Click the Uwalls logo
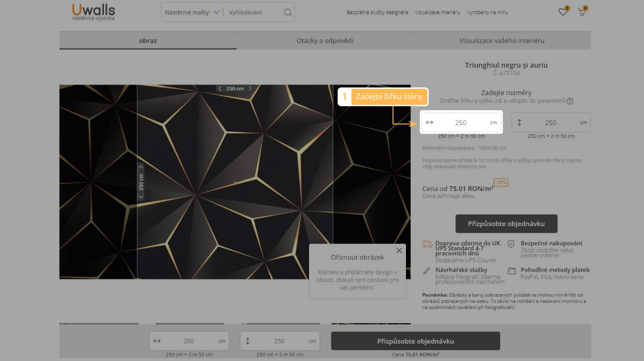This screenshot has width=644, height=361. [x=93, y=12]
